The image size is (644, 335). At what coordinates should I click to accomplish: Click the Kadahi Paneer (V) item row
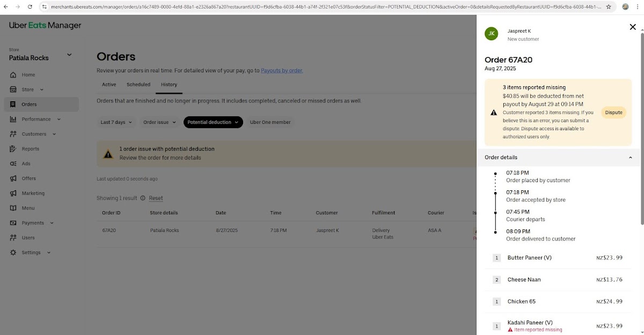click(558, 325)
